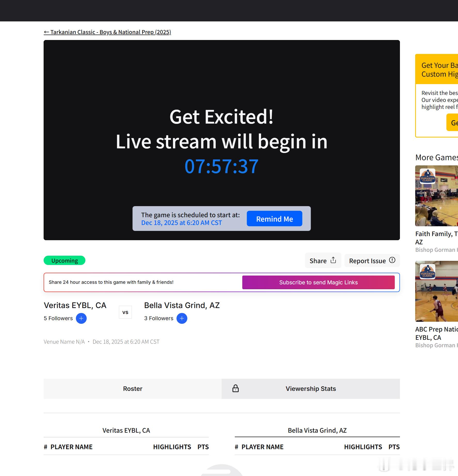Click PLAYER NAME header in Veritas roster table
Image resolution: width=458 pixels, height=476 pixels.
tap(71, 447)
